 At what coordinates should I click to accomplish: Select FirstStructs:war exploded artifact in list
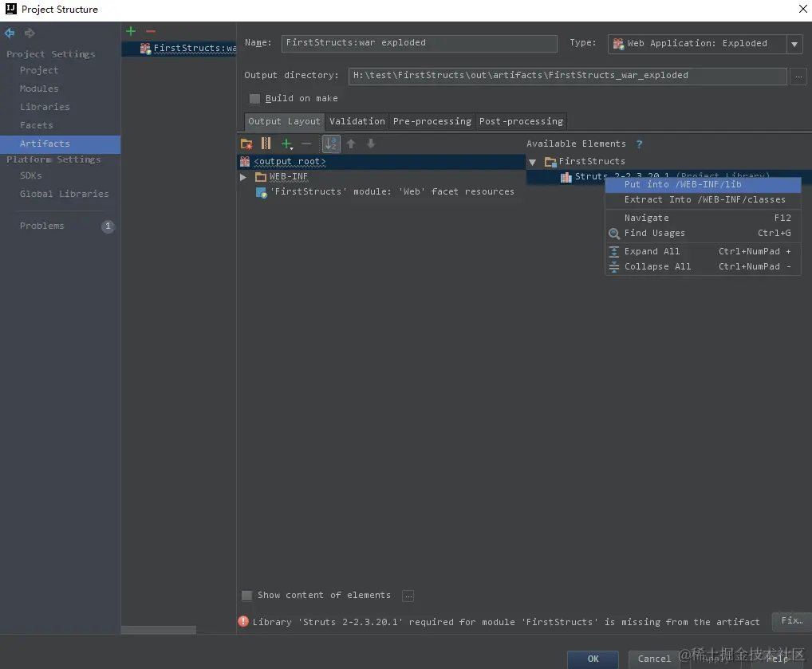click(179, 48)
